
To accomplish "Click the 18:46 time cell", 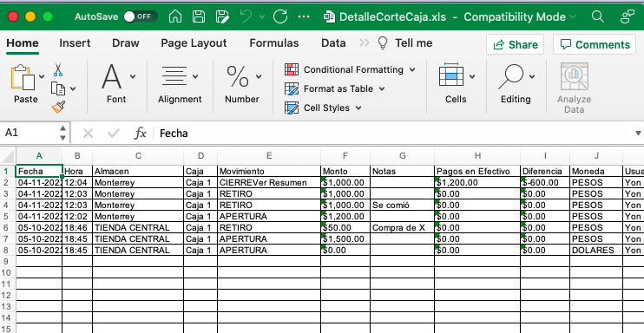I will tap(77, 227).
